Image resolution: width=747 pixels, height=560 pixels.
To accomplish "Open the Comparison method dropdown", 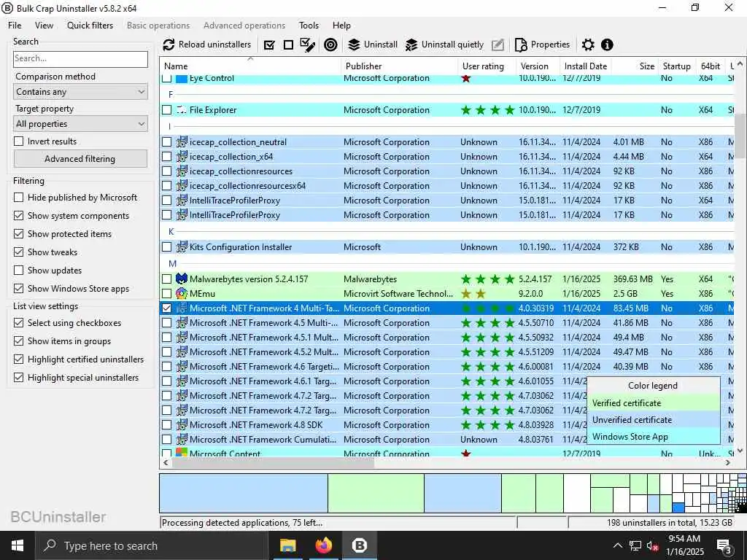I will [80, 91].
